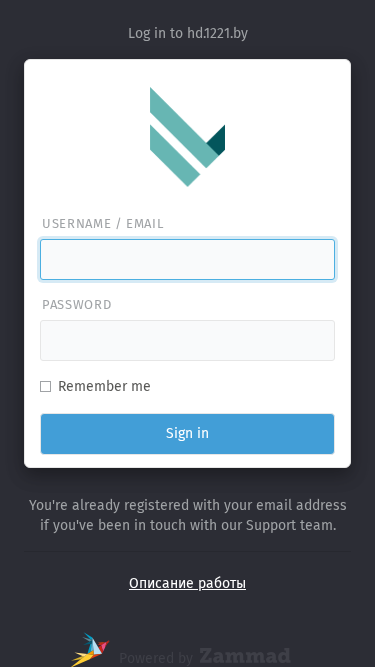Click the 'Powered by' text

156,658
